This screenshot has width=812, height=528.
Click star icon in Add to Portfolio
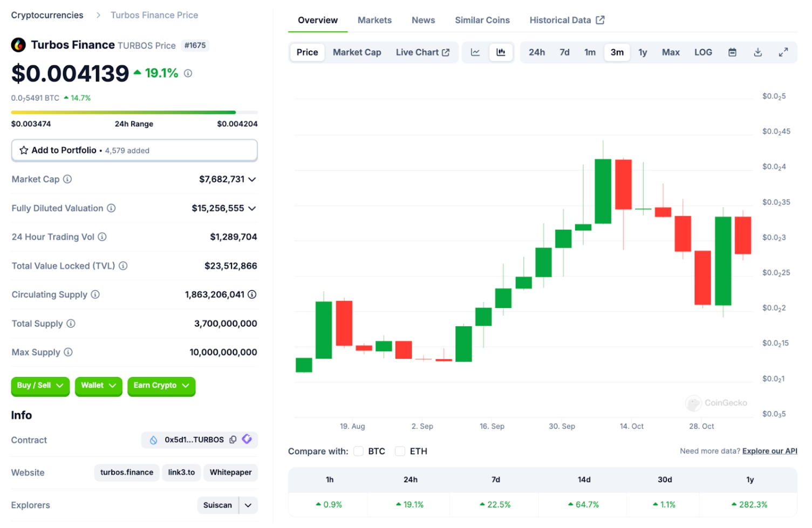(x=24, y=150)
